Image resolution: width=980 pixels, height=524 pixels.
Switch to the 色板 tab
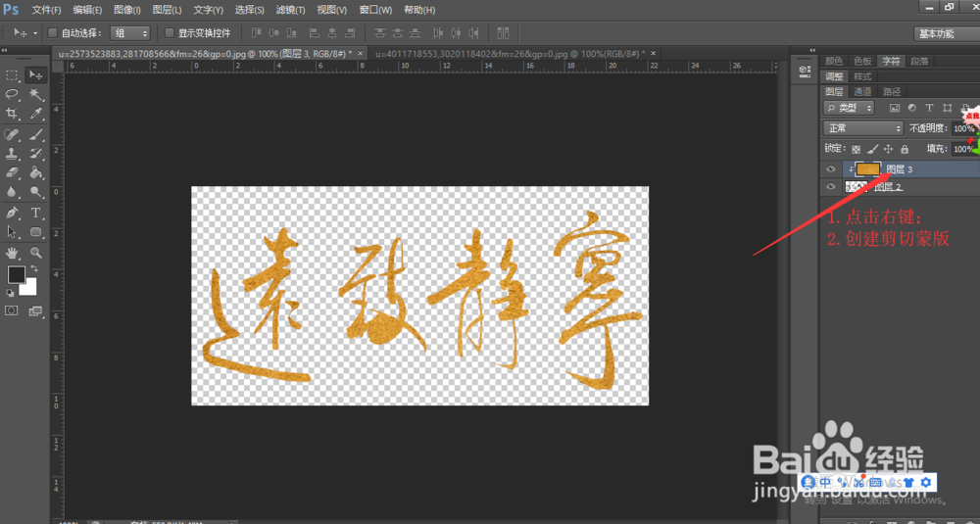point(862,61)
